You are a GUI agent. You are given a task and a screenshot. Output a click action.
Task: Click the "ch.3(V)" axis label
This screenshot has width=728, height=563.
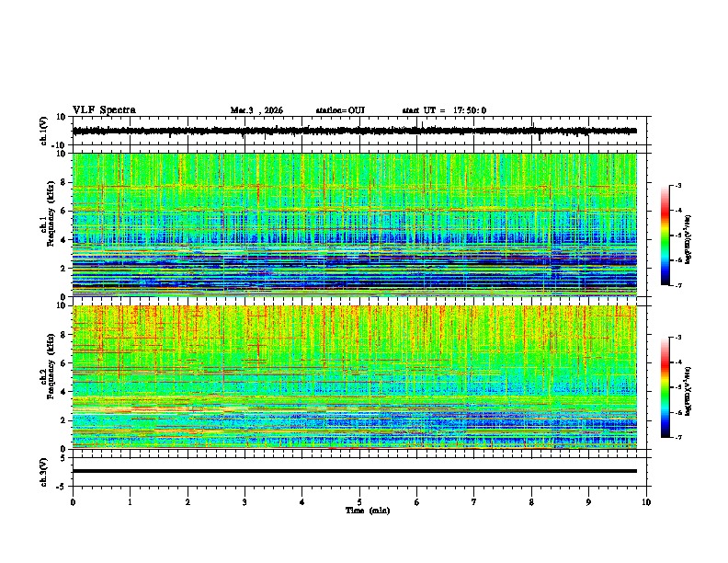click(x=44, y=472)
